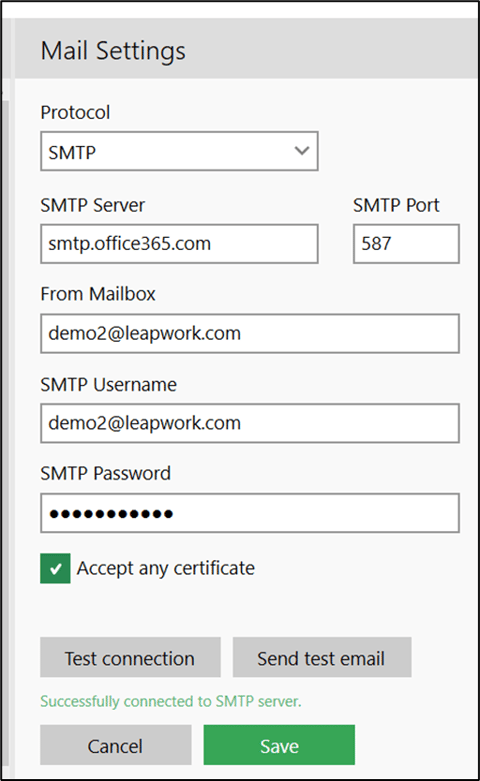The height and width of the screenshot is (781, 480).
Task: Click the Protocol field label
Action: click(x=75, y=113)
